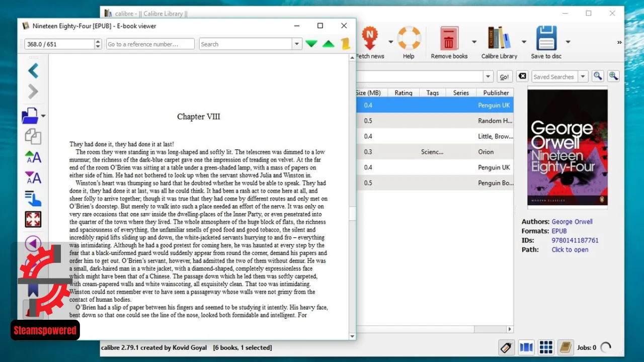Click the viewer Search text field
This screenshot has width=644, height=362.
click(246, 44)
